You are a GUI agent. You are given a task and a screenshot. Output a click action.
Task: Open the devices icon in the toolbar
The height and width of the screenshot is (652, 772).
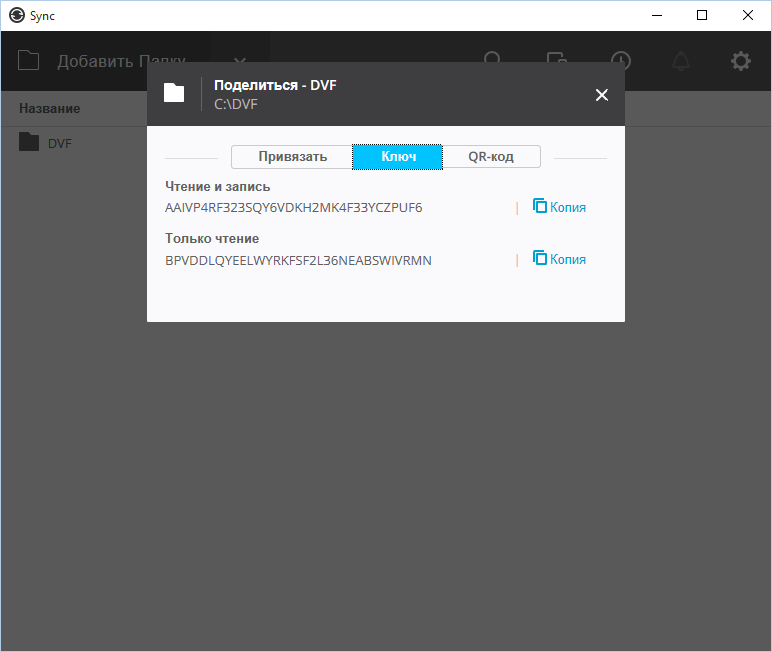(x=556, y=61)
